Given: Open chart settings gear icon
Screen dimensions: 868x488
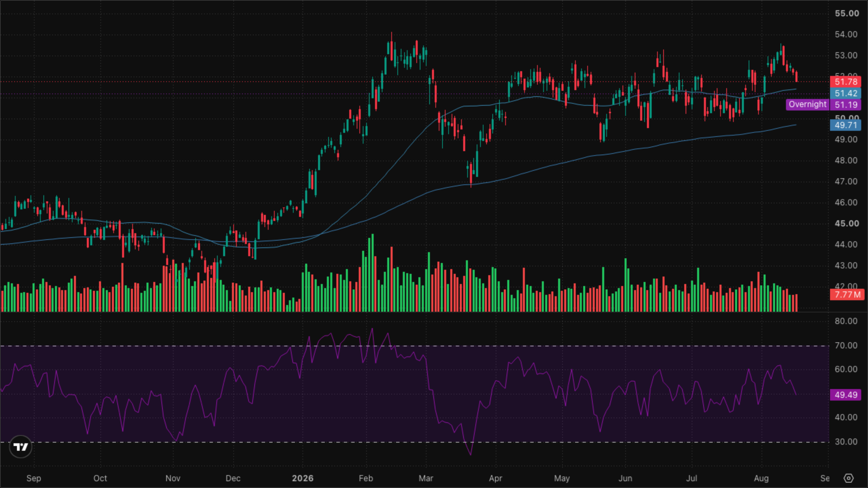Looking at the screenshot, I should tap(849, 478).
